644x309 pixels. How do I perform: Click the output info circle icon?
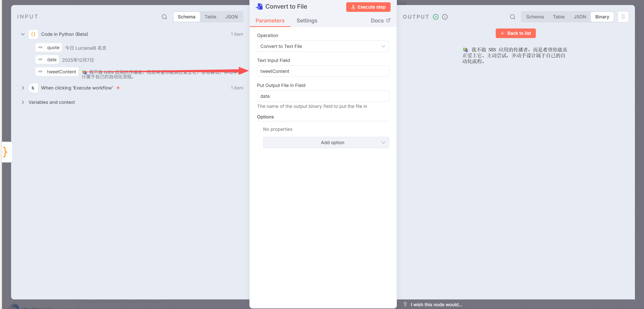(445, 17)
